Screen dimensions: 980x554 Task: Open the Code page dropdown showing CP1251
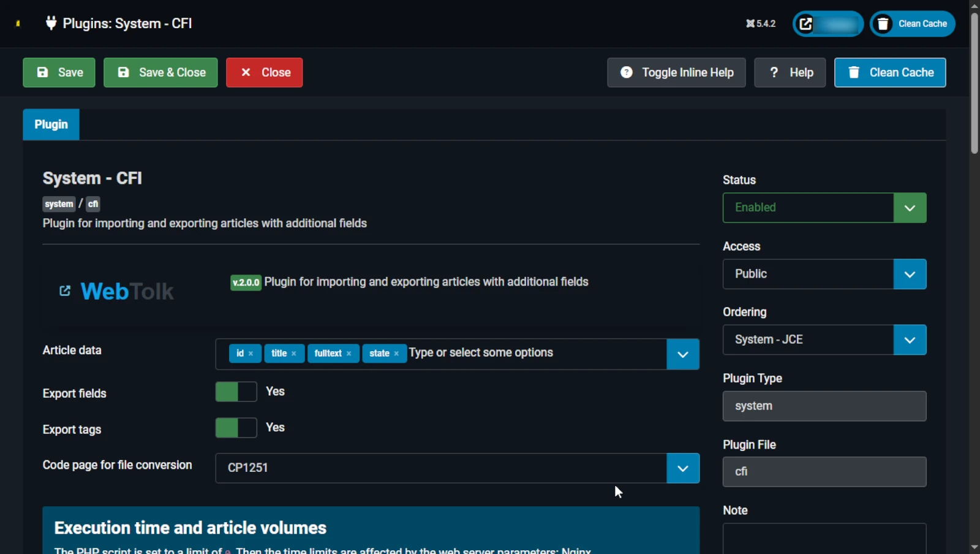click(682, 469)
